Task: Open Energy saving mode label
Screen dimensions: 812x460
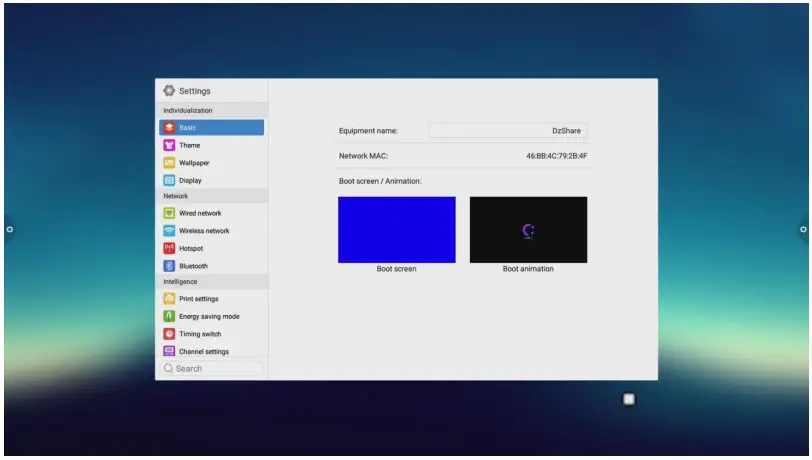Action: tap(209, 317)
